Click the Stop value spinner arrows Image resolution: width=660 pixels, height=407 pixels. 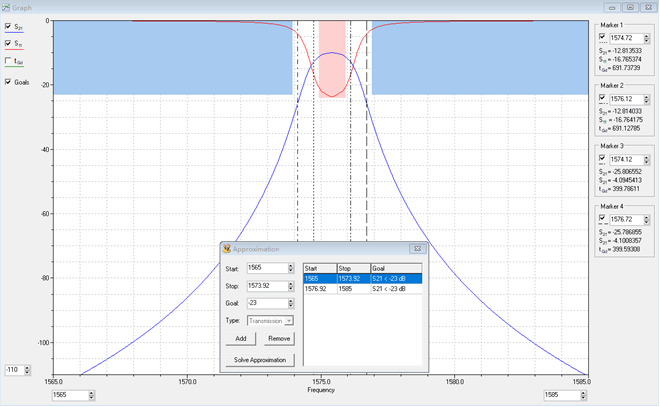(291, 286)
